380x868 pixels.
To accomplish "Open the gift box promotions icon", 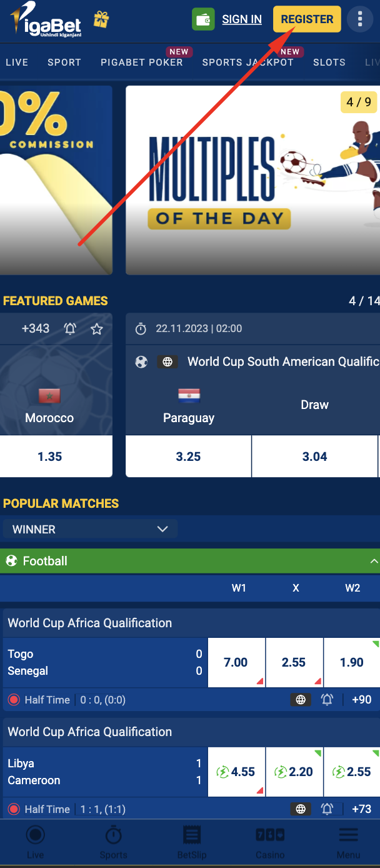I will 101,19.
